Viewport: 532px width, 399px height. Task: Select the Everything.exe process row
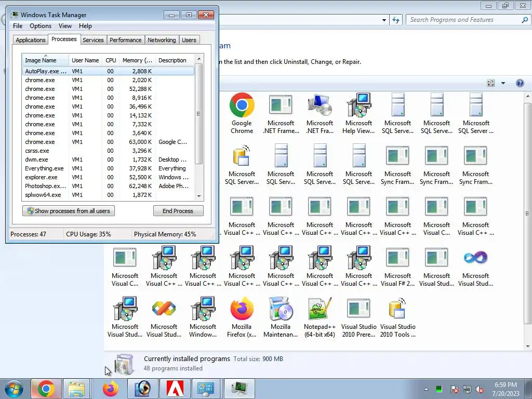point(108,168)
